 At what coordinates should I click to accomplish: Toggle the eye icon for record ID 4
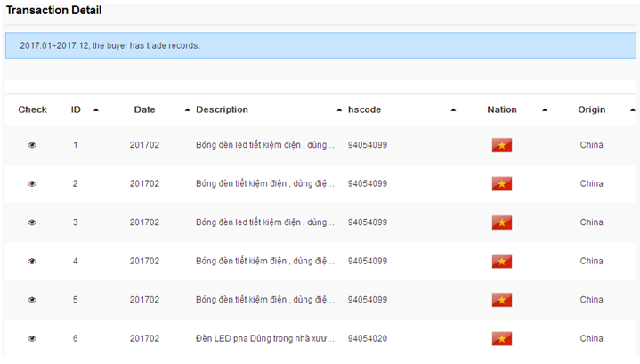32,262
